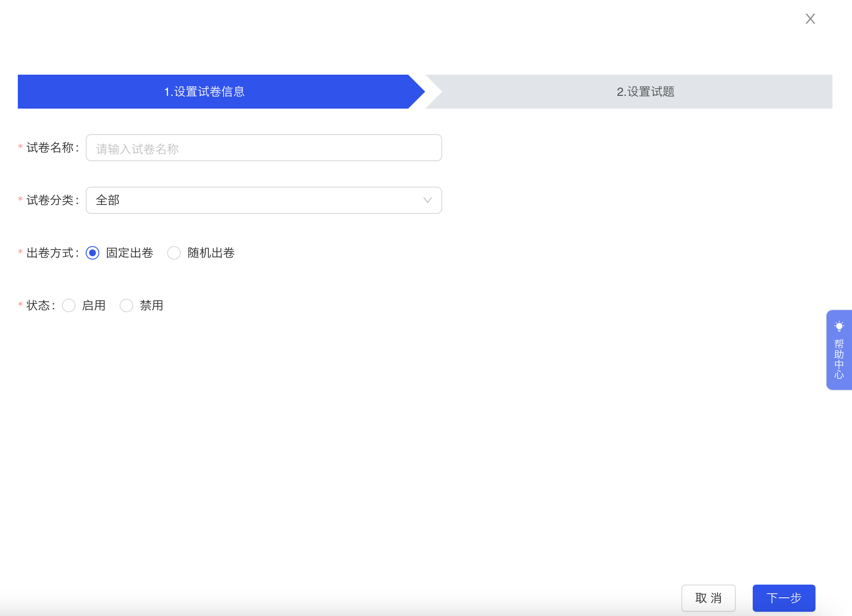Open the 试卷分类 dropdown showing 全部
The image size is (852, 616).
click(x=263, y=200)
